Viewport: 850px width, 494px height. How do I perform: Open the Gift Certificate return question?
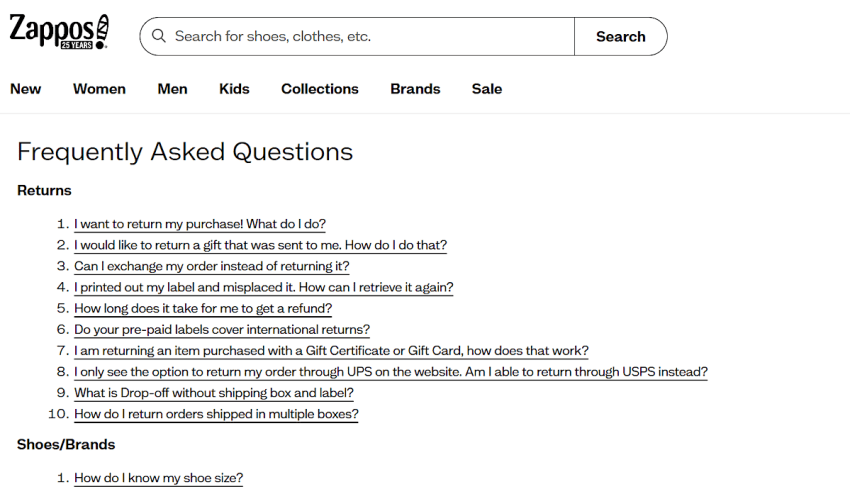331,351
